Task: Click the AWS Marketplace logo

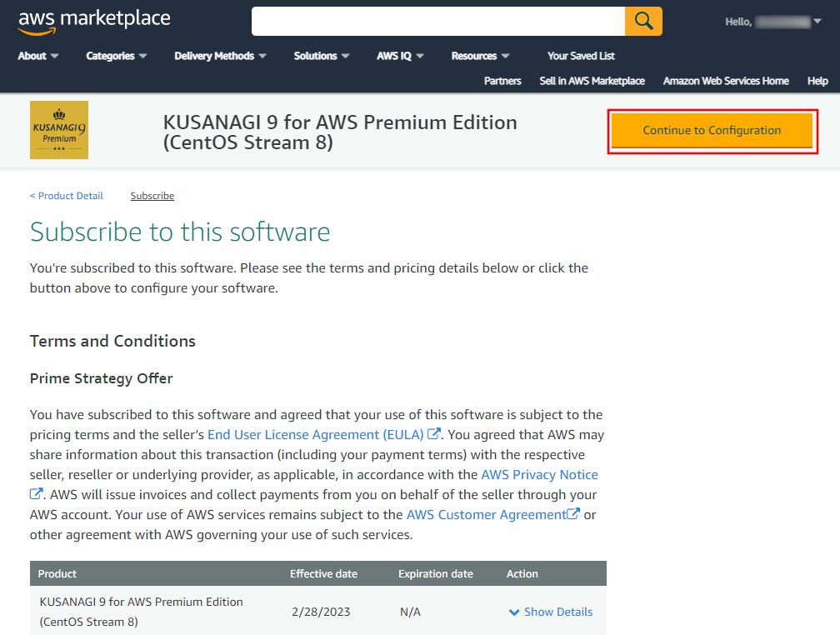Action: click(94, 22)
